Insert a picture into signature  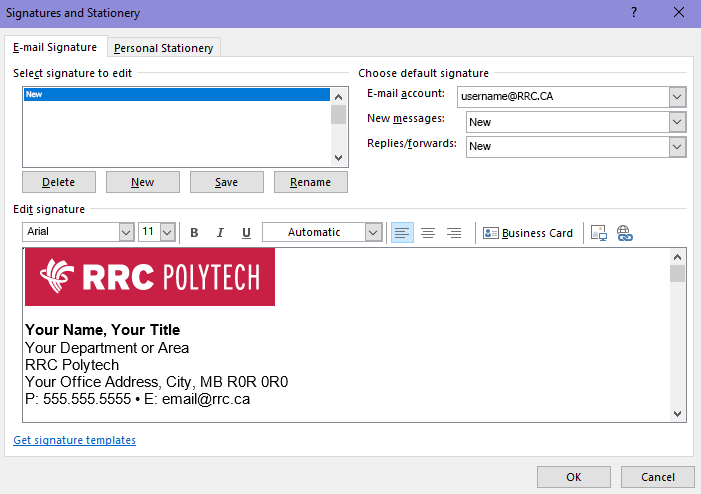coord(599,233)
